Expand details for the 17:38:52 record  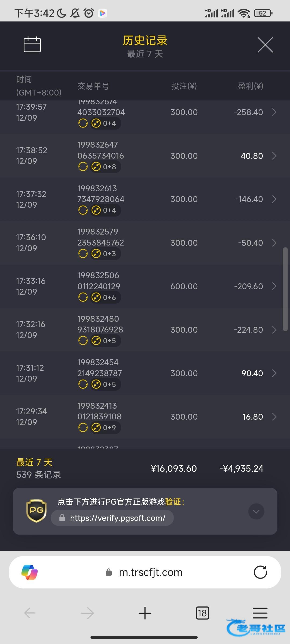coord(274,156)
